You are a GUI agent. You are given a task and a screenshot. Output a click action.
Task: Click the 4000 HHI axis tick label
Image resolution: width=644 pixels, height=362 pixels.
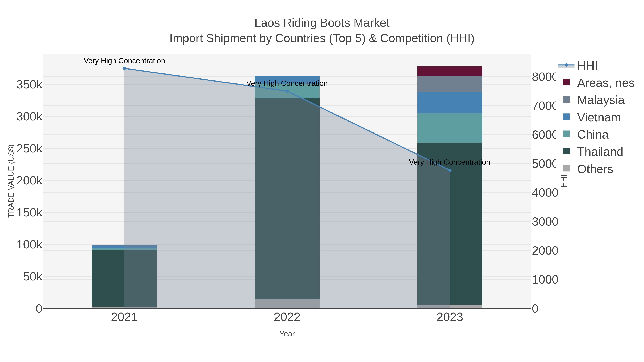545,193
